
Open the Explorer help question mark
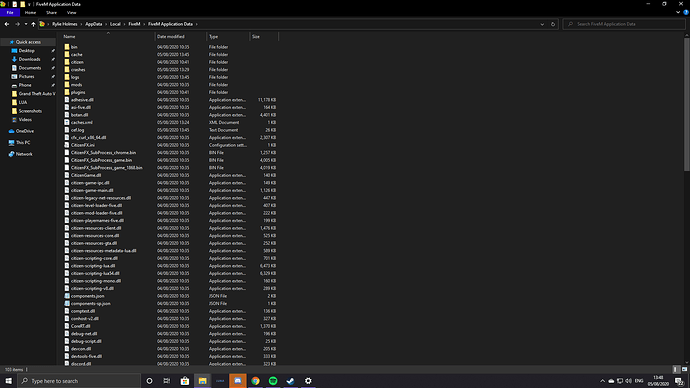pyautogui.click(x=686, y=13)
